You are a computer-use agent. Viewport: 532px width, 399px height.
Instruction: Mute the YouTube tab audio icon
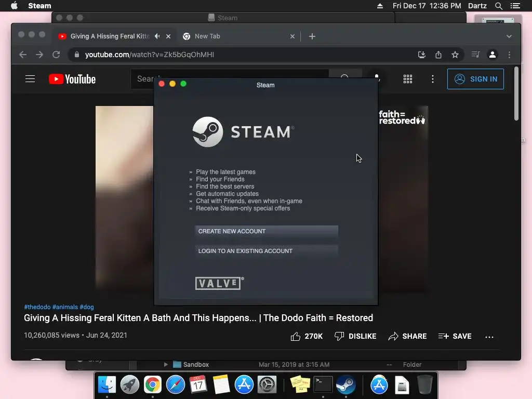(x=157, y=36)
